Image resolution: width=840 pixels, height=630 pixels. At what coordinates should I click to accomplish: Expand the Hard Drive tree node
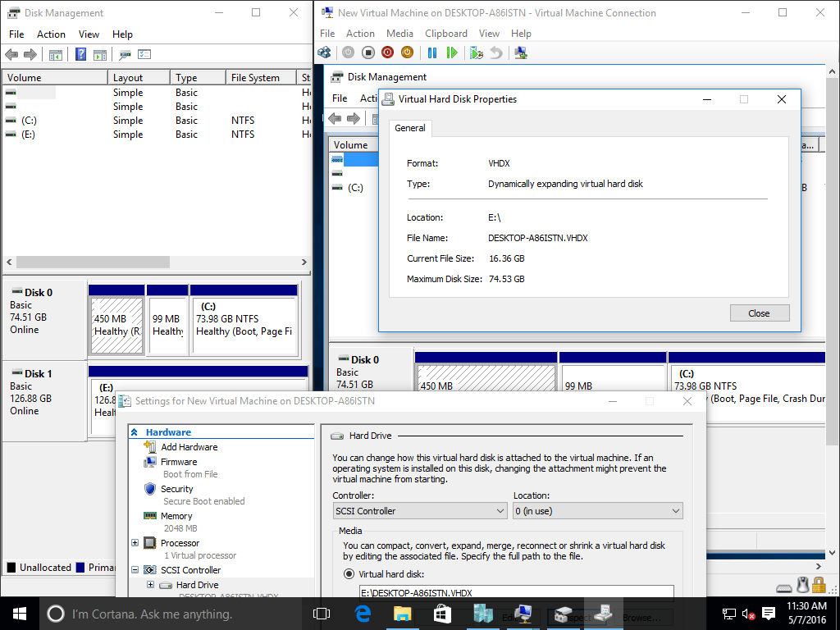pos(151,585)
